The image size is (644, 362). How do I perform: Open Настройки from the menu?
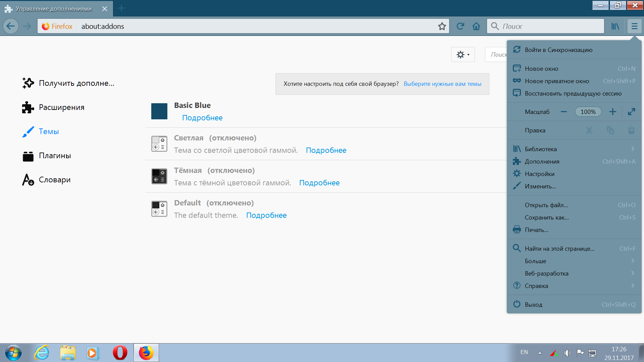pos(574,174)
